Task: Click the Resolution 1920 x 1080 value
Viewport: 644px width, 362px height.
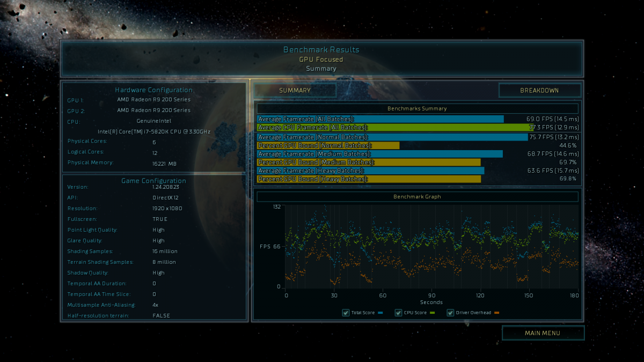Action: (167, 209)
